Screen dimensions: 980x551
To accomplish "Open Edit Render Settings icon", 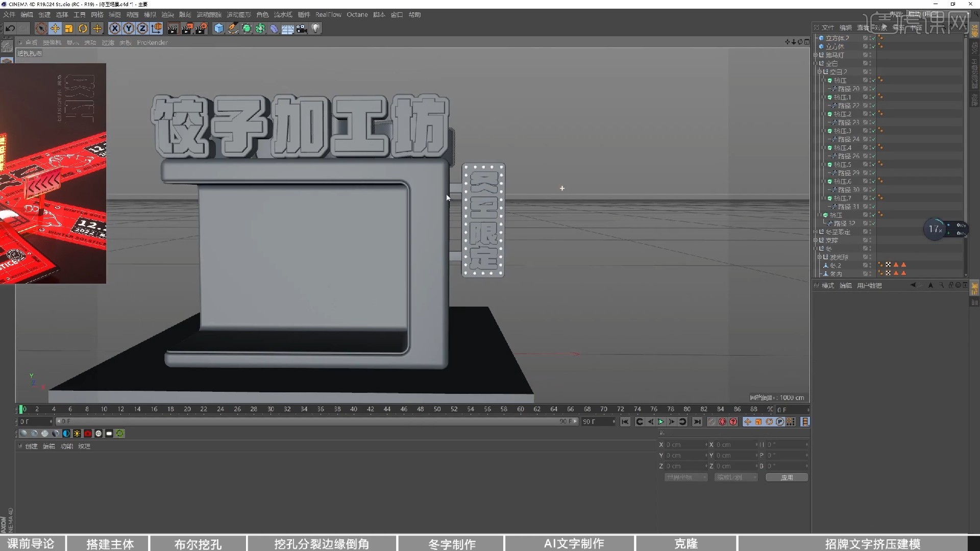I will coord(201,29).
